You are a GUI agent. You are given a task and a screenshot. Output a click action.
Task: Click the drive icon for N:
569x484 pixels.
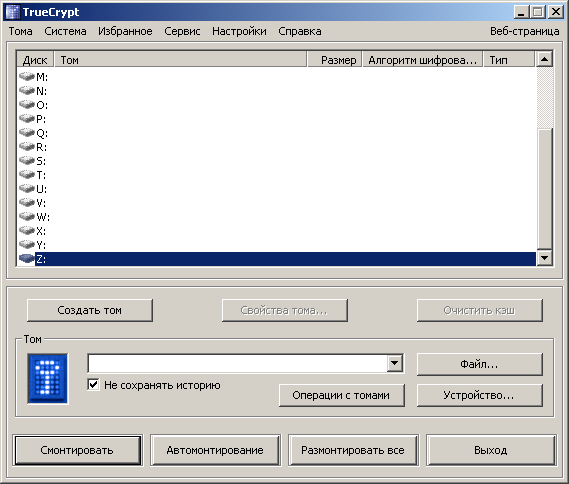coord(26,90)
